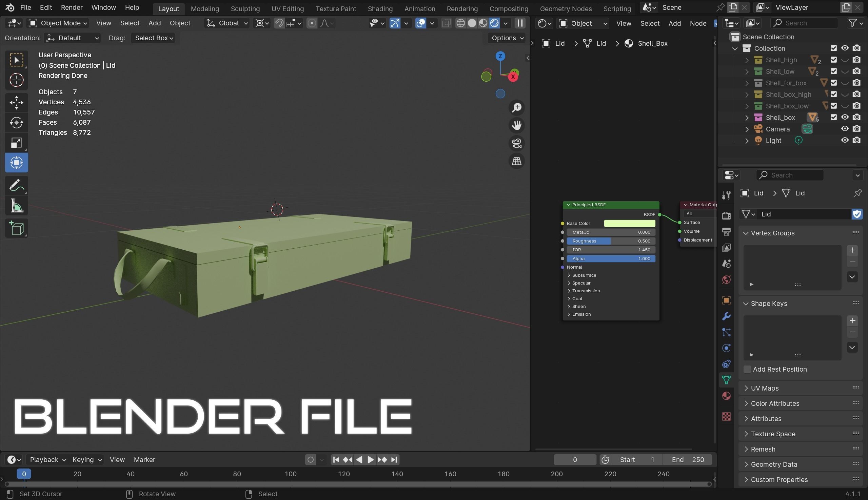Play the timeline animation

tap(370, 459)
